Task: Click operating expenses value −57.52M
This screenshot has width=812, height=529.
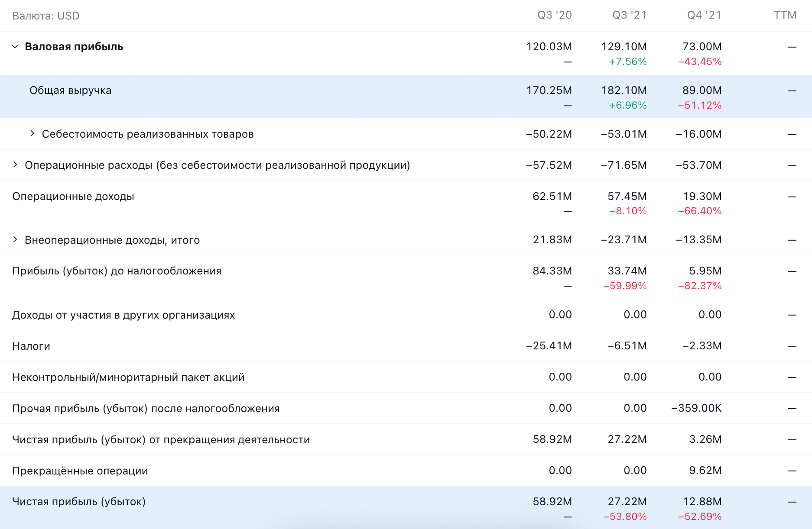Action: pos(549,165)
